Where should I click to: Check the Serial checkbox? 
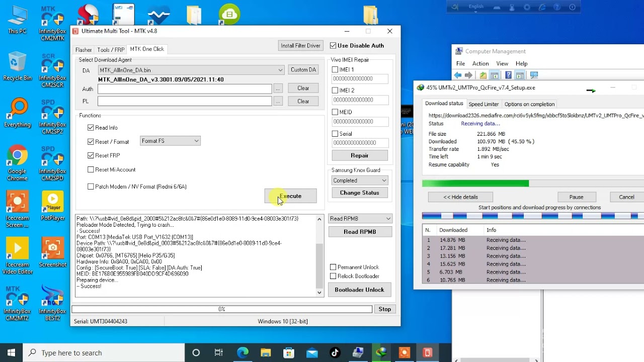335,134
